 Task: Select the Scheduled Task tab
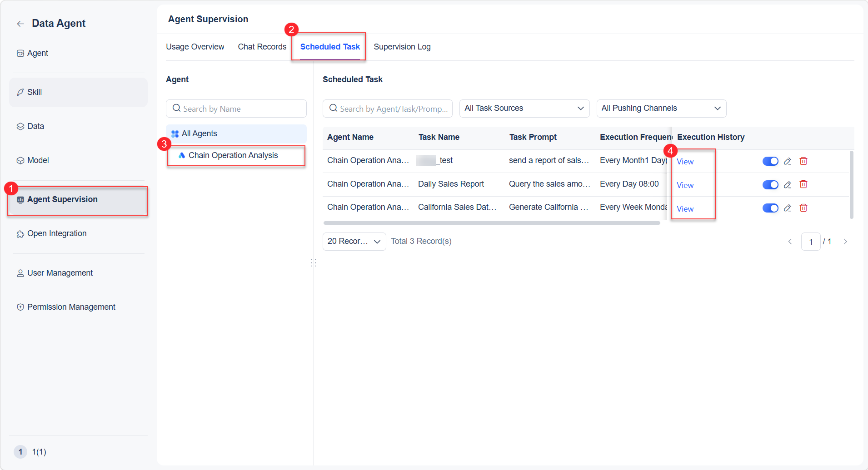[330, 47]
